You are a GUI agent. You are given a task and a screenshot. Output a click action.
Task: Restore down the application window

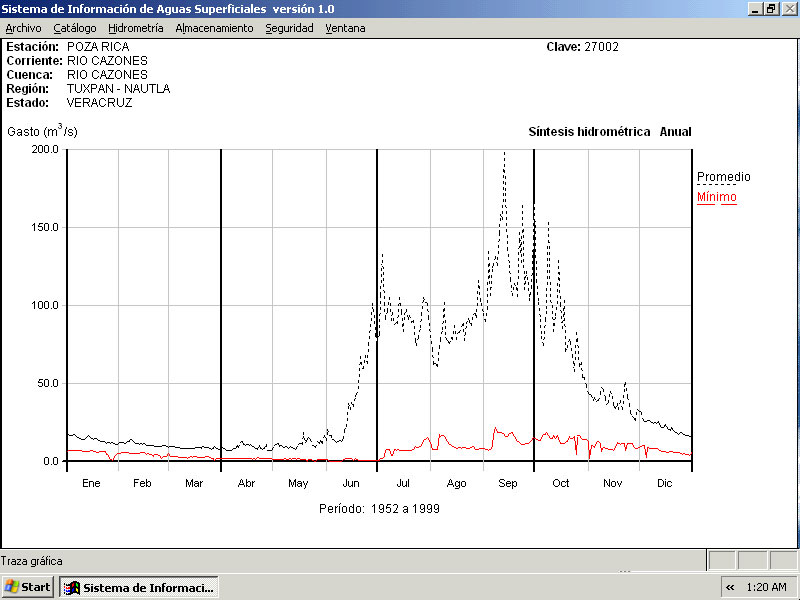point(771,8)
